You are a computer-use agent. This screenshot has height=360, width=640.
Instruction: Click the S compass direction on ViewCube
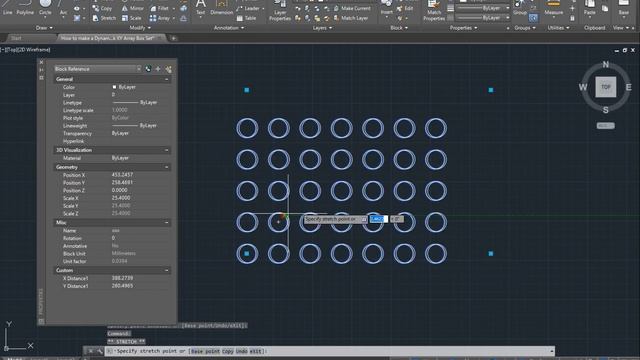pos(606,110)
